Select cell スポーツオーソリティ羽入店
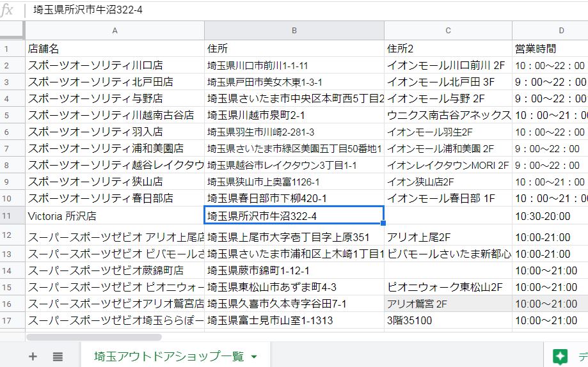The width and height of the screenshot is (588, 367). tap(115, 132)
